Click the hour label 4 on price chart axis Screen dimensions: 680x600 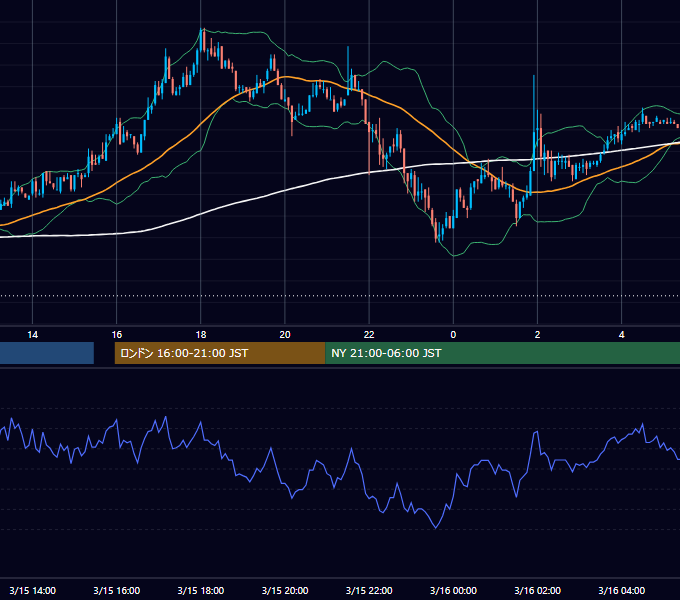point(621,335)
